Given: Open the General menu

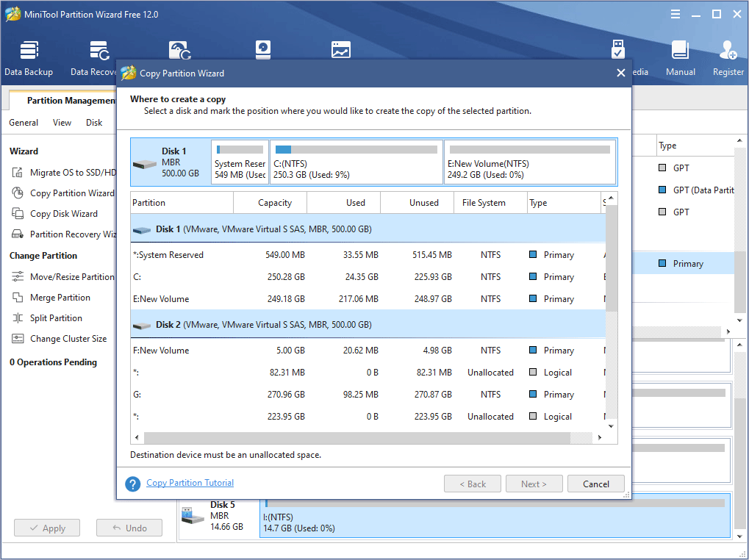Looking at the screenshot, I should [24, 123].
